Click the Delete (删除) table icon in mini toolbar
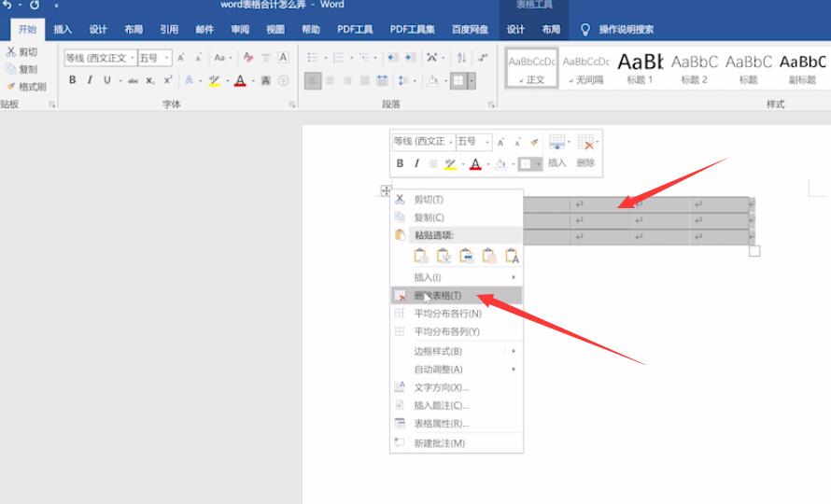831x504 pixels. tap(586, 143)
